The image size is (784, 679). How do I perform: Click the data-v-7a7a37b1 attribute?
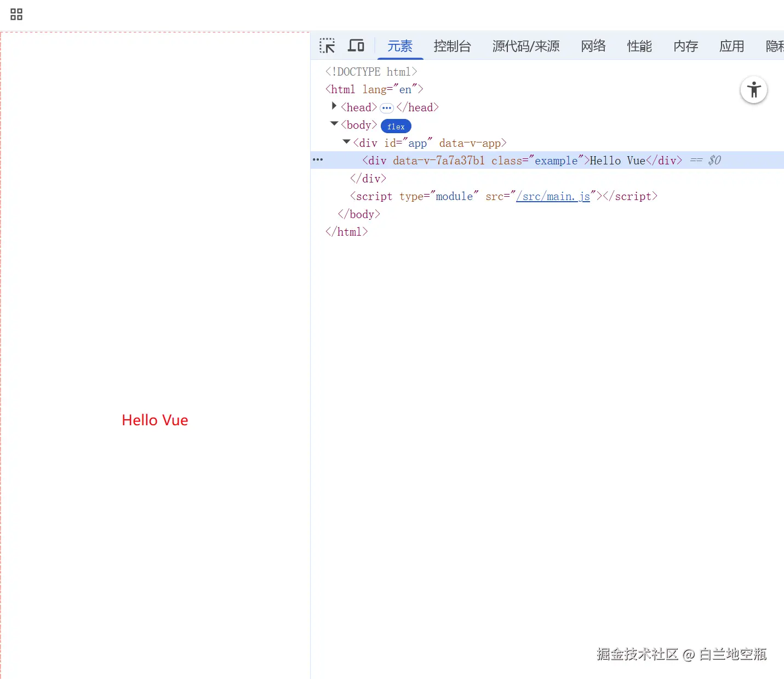point(439,161)
